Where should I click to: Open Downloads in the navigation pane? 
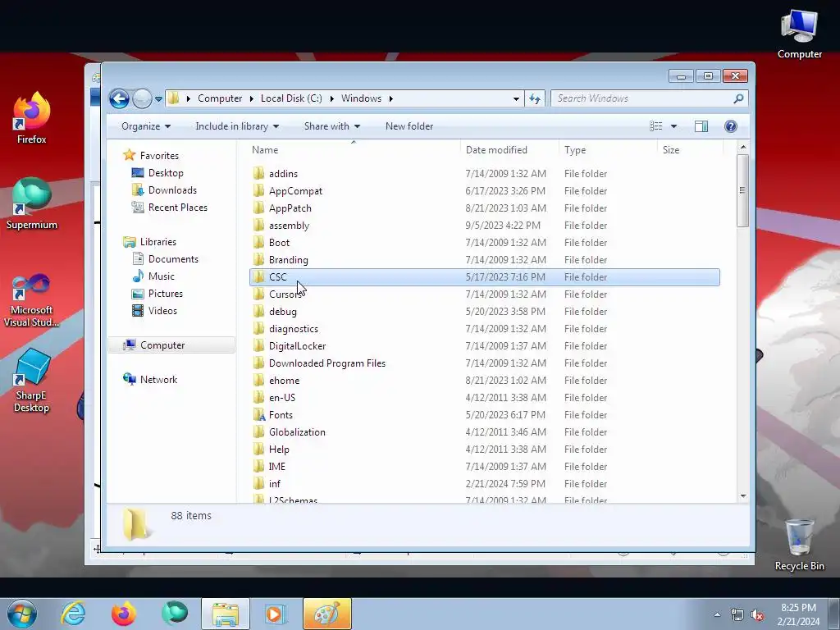click(172, 190)
